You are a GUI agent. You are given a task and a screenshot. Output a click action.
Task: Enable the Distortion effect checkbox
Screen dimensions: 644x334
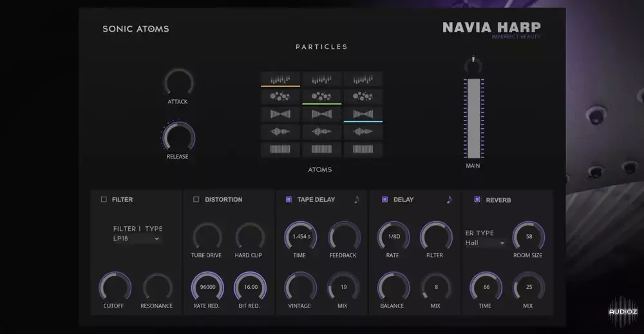[196, 199]
